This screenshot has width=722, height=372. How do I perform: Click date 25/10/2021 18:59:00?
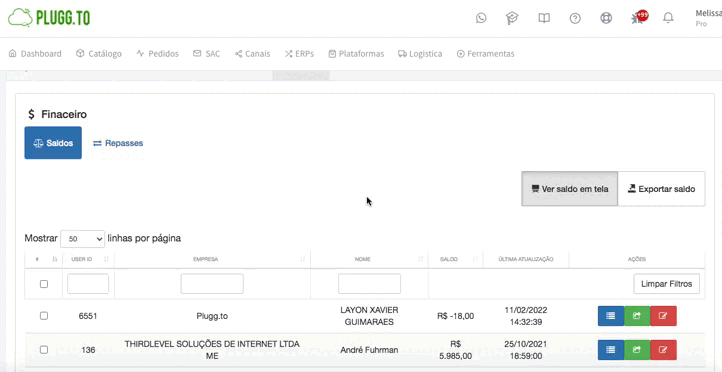[526, 350]
